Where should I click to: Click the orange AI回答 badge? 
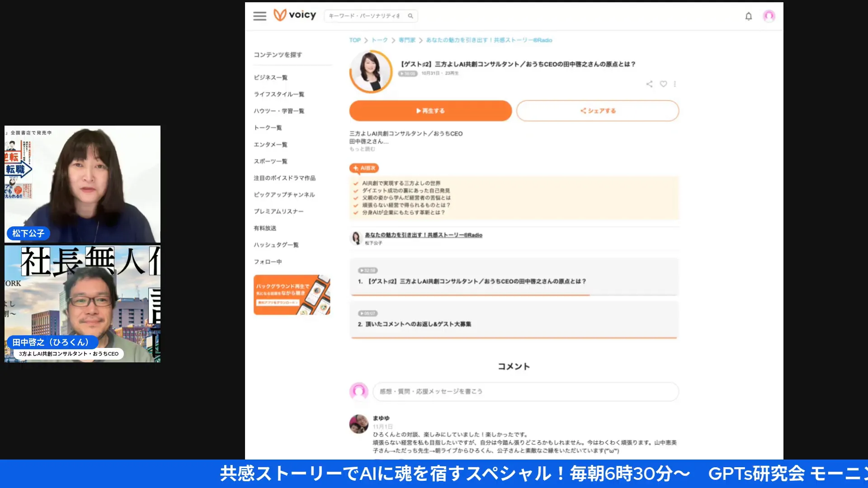pos(364,168)
